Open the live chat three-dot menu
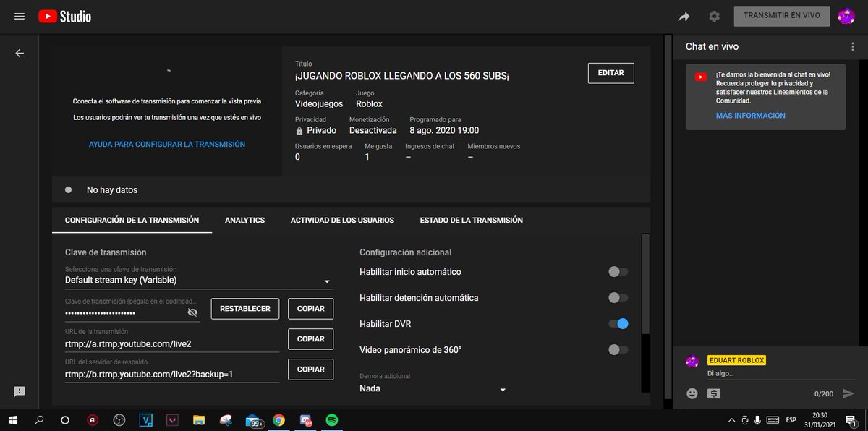Viewport: 868px width, 431px height. pyautogui.click(x=853, y=46)
